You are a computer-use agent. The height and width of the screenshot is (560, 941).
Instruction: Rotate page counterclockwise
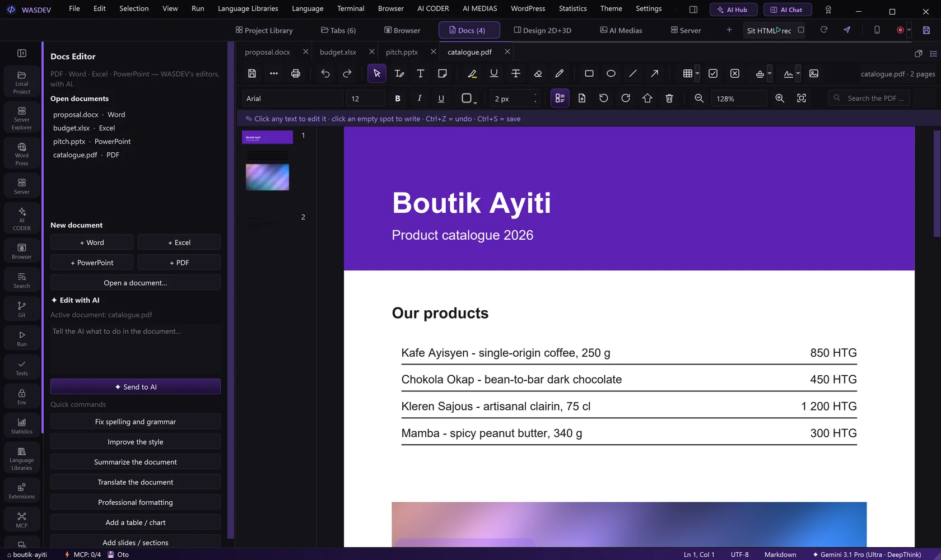tap(604, 98)
